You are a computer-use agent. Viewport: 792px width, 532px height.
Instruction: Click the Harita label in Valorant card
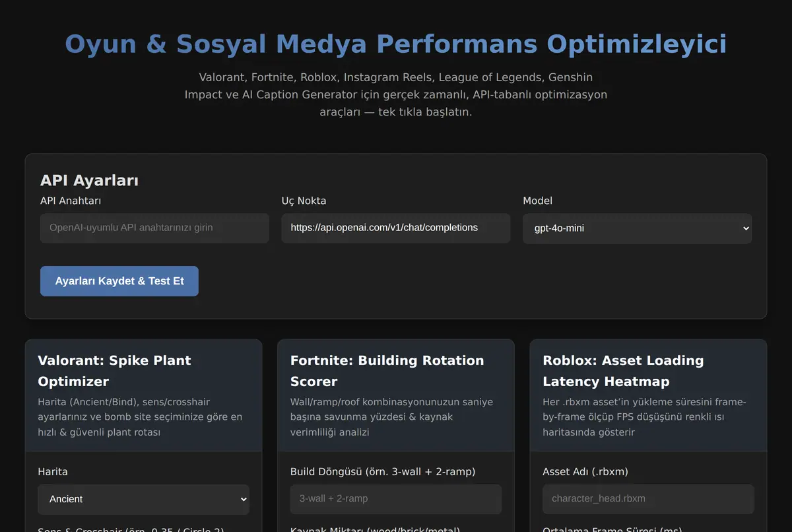pyautogui.click(x=53, y=472)
